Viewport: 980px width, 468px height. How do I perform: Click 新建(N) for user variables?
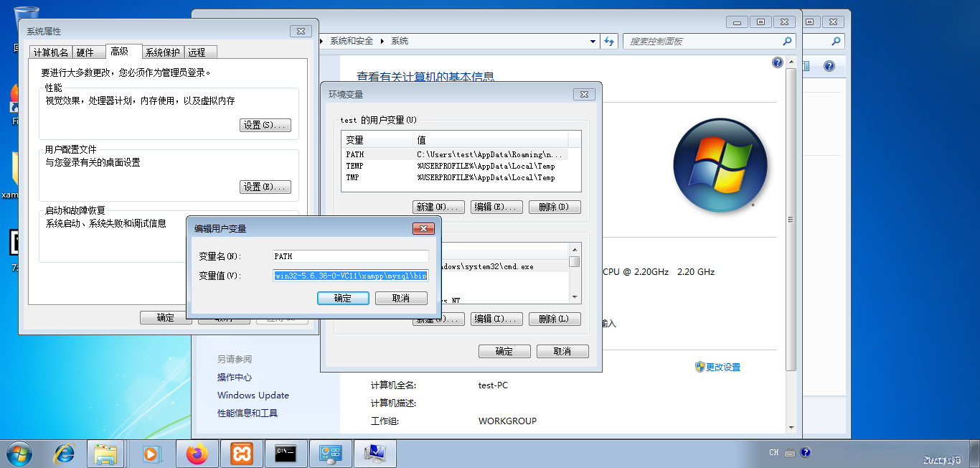click(x=439, y=207)
